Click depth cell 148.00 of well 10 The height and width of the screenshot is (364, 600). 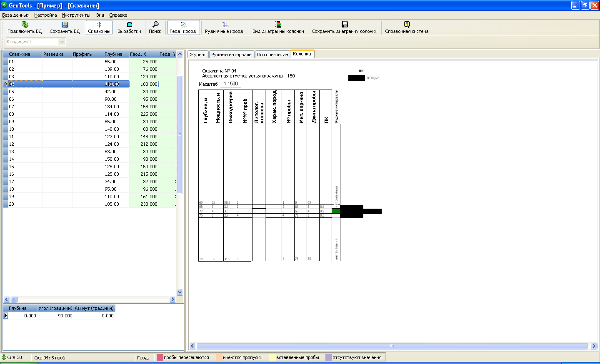(x=116, y=129)
